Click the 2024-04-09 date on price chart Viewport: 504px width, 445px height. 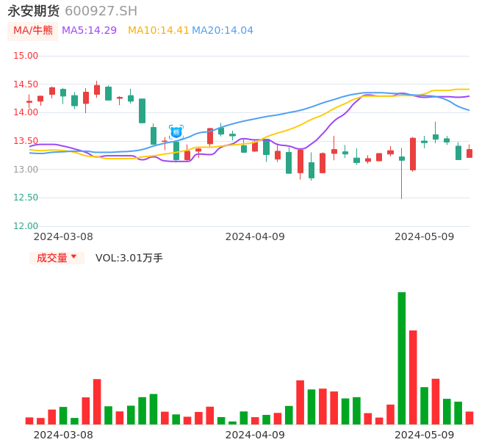pos(255,236)
